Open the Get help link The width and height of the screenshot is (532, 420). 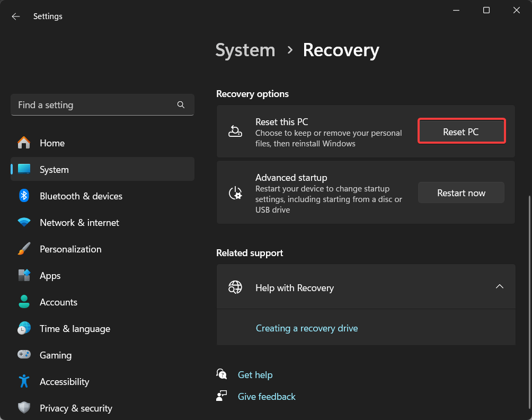pos(255,375)
